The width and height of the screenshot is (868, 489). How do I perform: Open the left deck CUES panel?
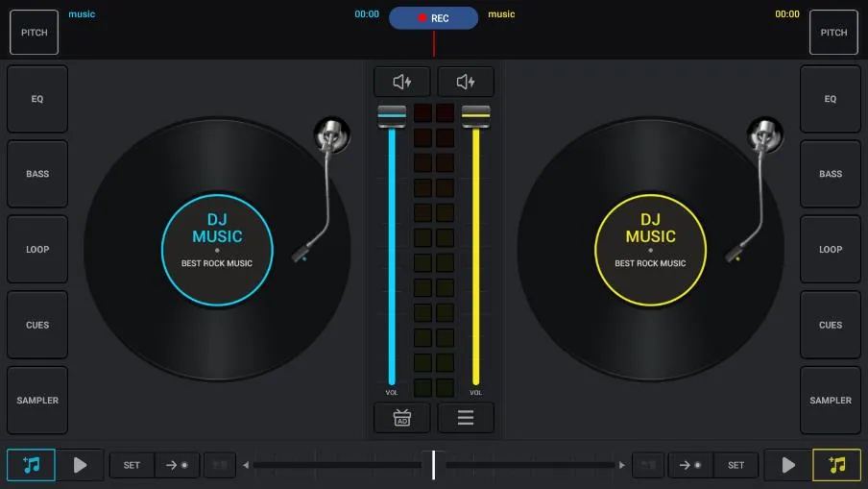pyautogui.click(x=37, y=325)
